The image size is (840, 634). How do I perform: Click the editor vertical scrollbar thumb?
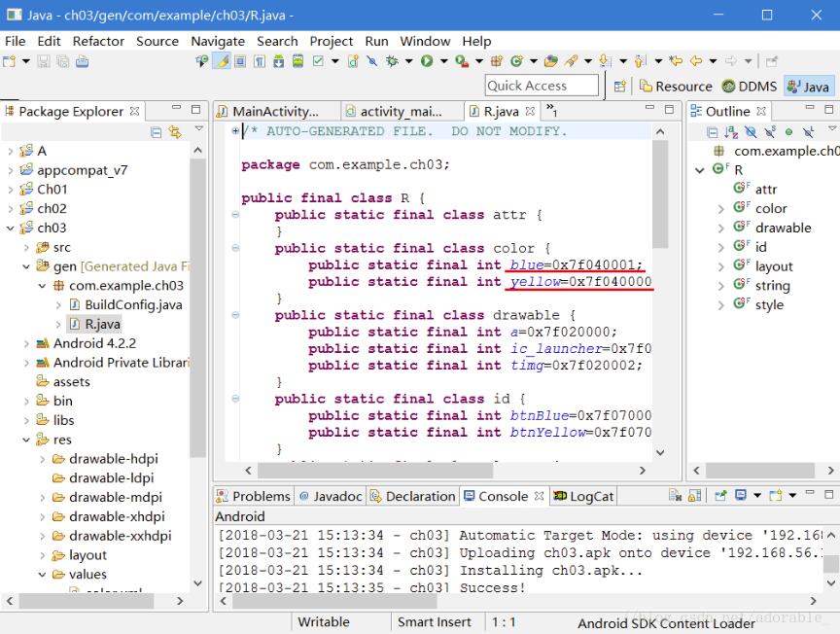click(x=660, y=194)
